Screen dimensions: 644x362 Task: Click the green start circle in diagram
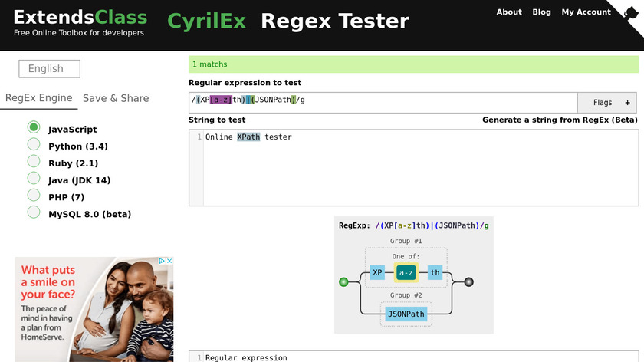pyautogui.click(x=343, y=282)
